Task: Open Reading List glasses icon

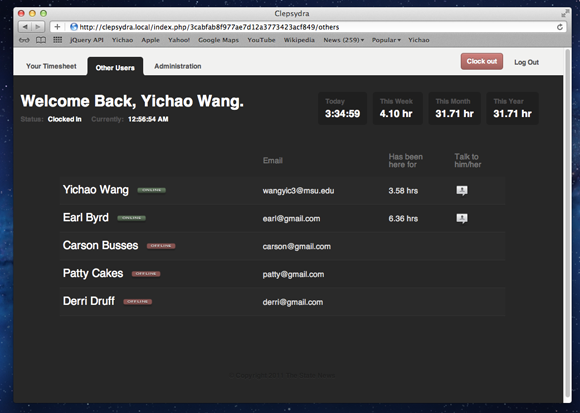Action: (24, 40)
